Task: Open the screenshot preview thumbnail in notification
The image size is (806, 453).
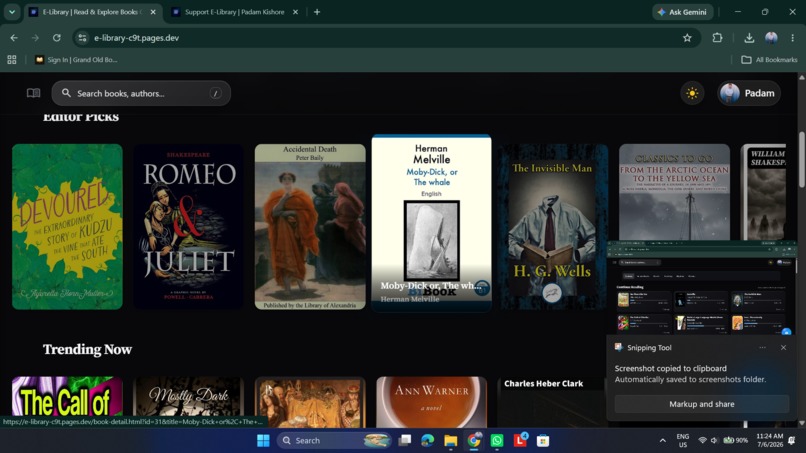Action: point(701,287)
